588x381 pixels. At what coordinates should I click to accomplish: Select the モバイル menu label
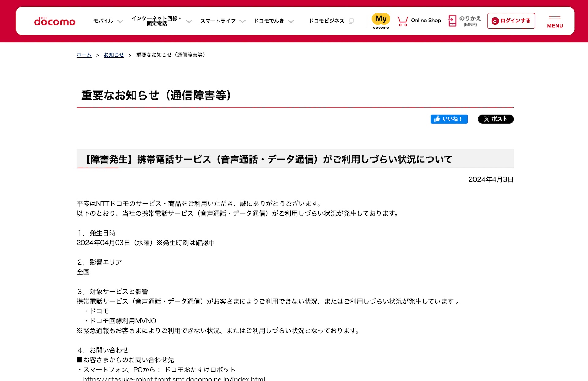coord(103,21)
